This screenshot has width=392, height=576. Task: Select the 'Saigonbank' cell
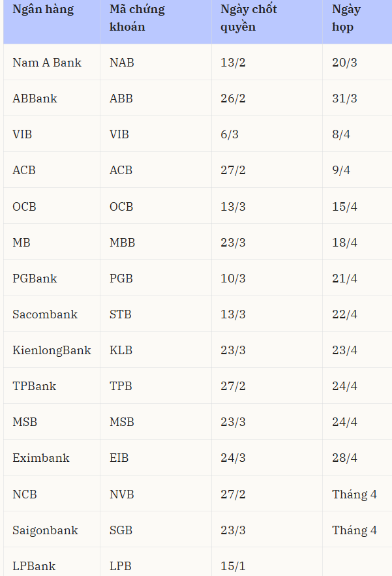(45, 530)
